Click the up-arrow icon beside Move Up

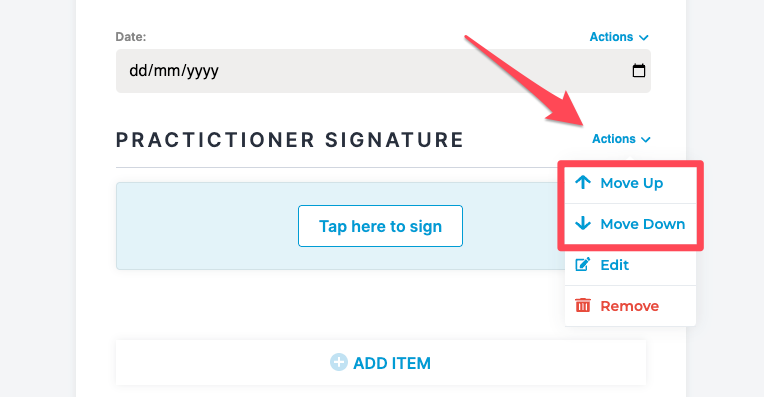coord(583,183)
